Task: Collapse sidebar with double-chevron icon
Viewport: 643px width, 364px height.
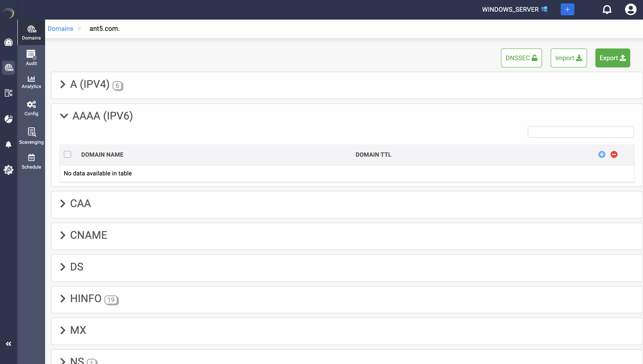Action: click(x=9, y=344)
